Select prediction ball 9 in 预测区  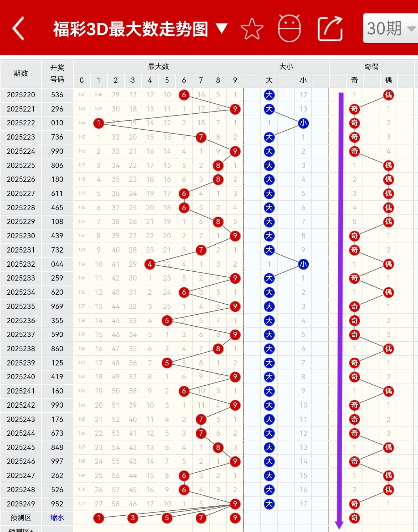point(235,518)
